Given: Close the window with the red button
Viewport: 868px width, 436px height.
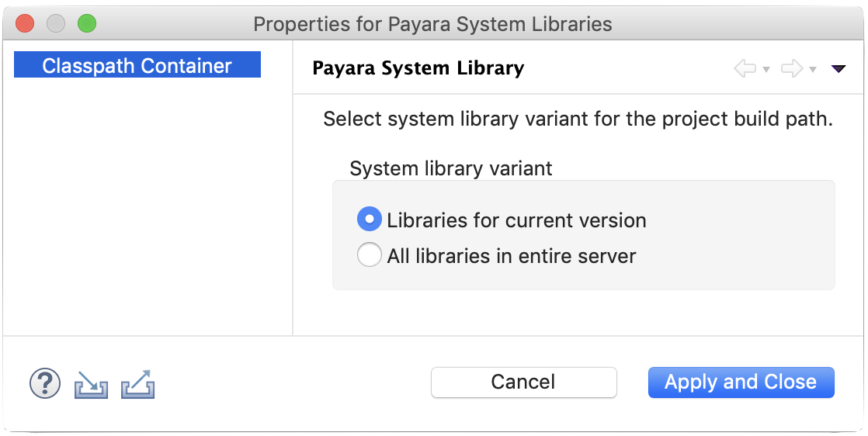Looking at the screenshot, I should pyautogui.click(x=25, y=23).
